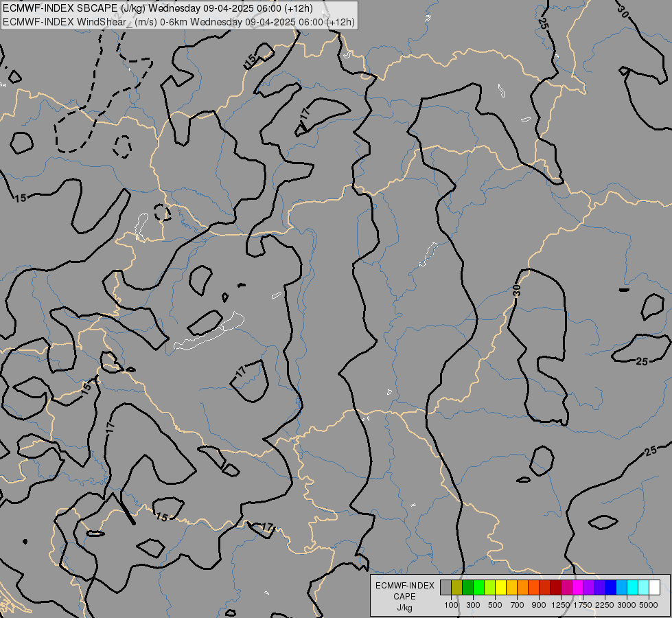Viewport: 672px width, 618px height.
Task: Click legend value 3000
Action: 627,605
